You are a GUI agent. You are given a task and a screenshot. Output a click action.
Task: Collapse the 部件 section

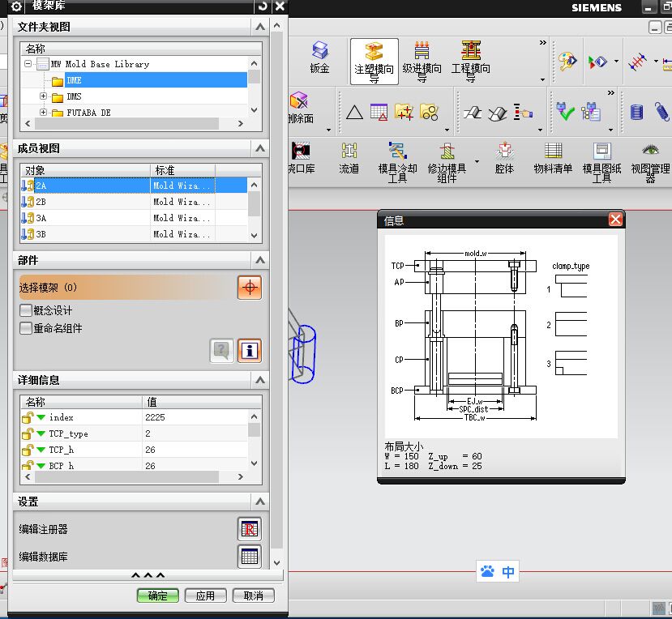(x=260, y=260)
